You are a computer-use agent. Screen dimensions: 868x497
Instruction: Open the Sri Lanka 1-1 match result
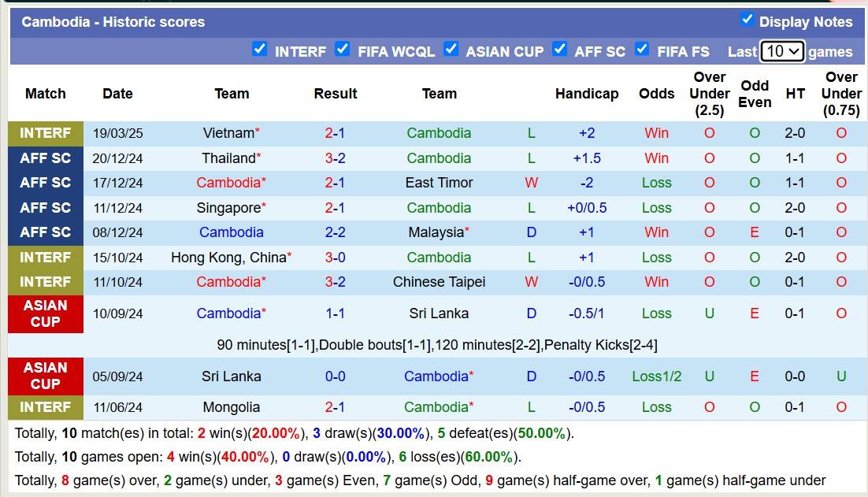(335, 313)
